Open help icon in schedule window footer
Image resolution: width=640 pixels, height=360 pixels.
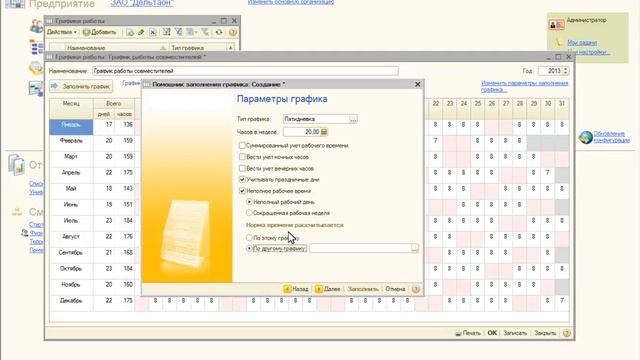click(567, 333)
